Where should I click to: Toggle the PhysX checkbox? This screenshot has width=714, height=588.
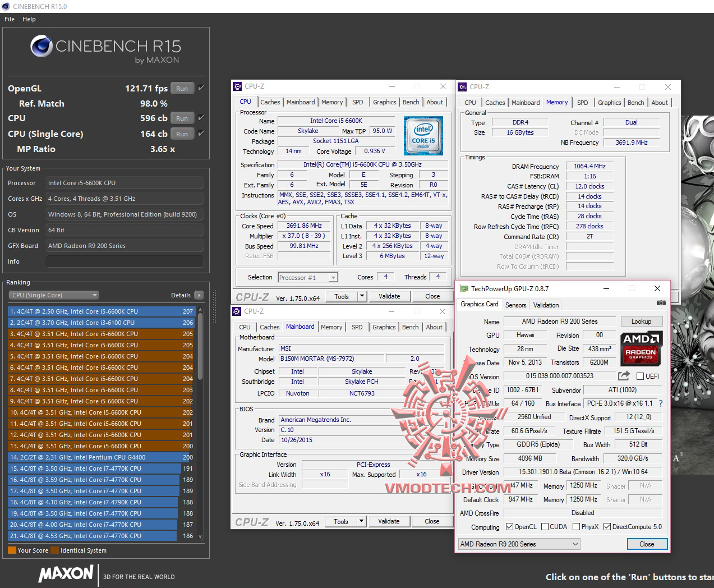tap(576, 527)
